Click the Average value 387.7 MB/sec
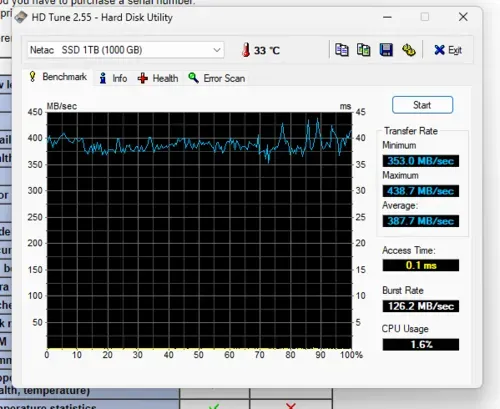Screen dimensions: 500x409 [x=421, y=221]
